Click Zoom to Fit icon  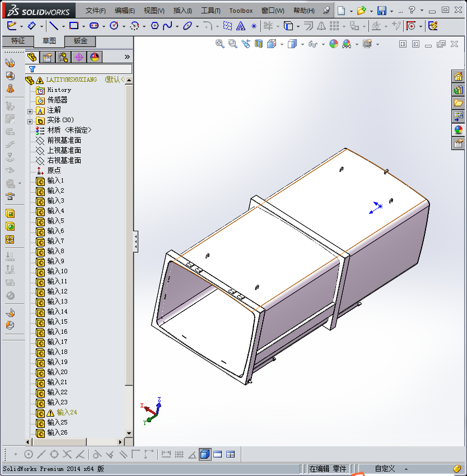220,44
